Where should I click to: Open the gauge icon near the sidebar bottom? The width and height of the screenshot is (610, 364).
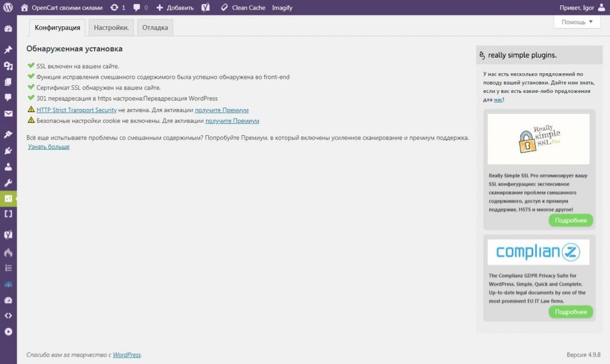[x=8, y=300]
